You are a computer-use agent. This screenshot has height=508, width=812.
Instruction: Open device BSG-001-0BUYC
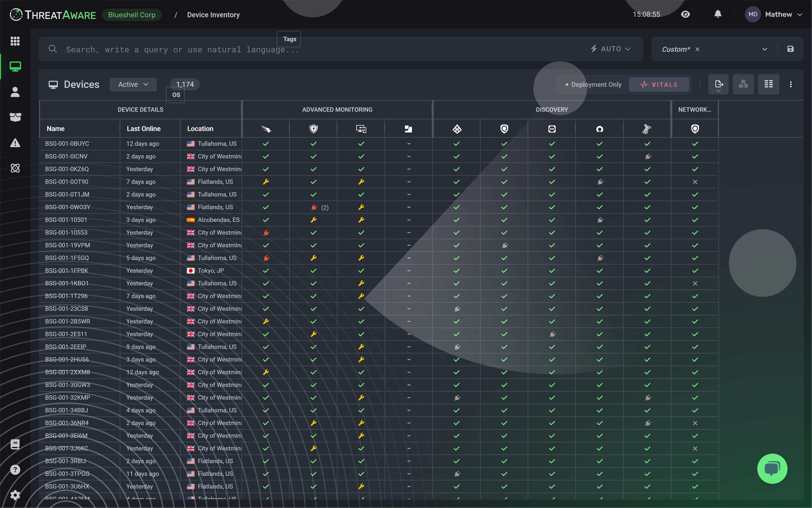[x=67, y=144]
